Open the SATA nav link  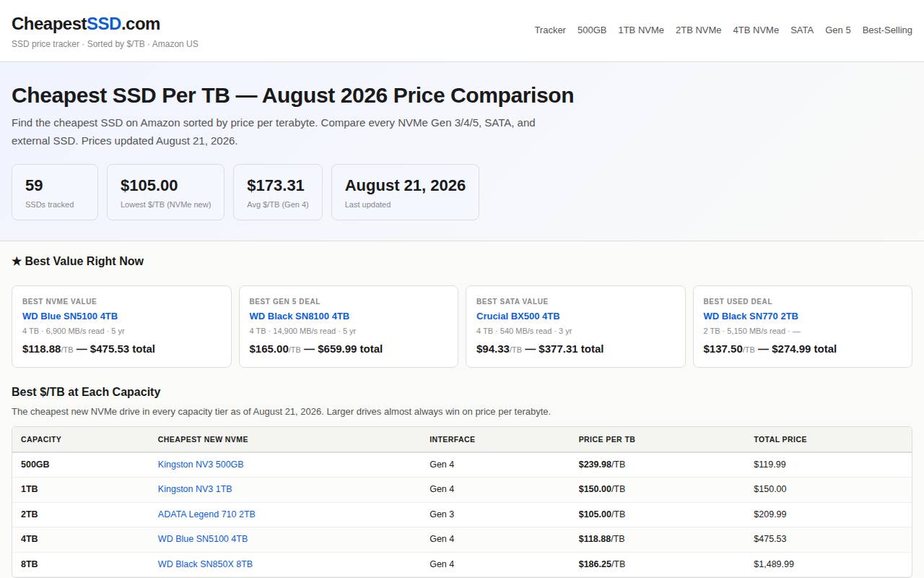point(802,30)
